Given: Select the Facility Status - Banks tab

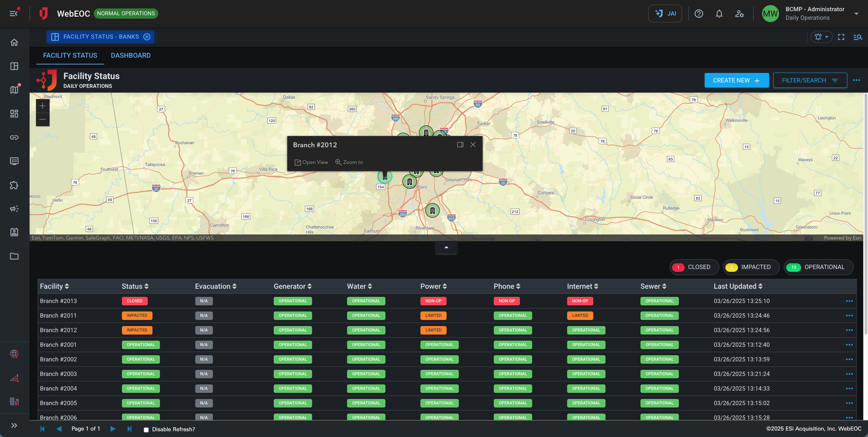Looking at the screenshot, I should [101, 37].
